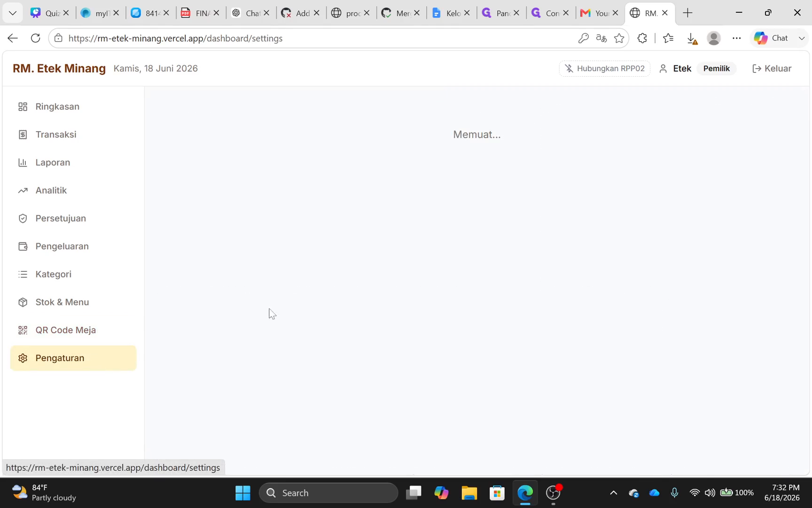Open browser Settings and more menu
Image resolution: width=812 pixels, height=508 pixels.
point(736,38)
